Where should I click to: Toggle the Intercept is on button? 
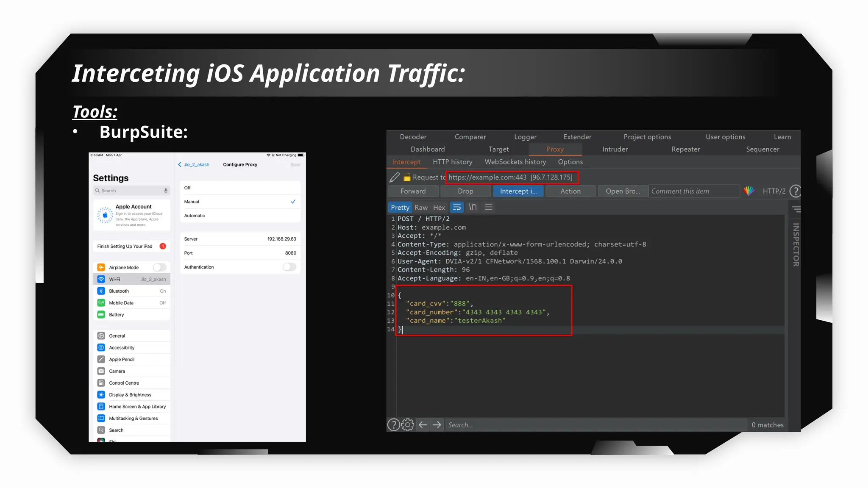click(x=518, y=191)
